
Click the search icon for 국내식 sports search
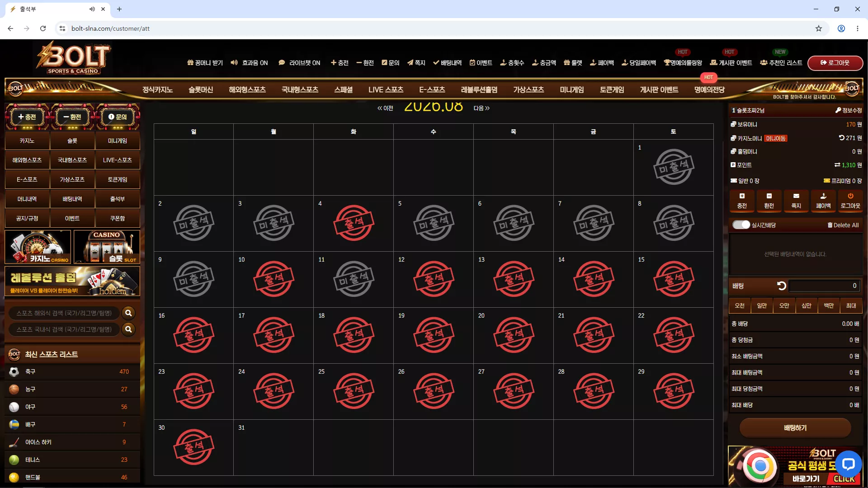[128, 329]
